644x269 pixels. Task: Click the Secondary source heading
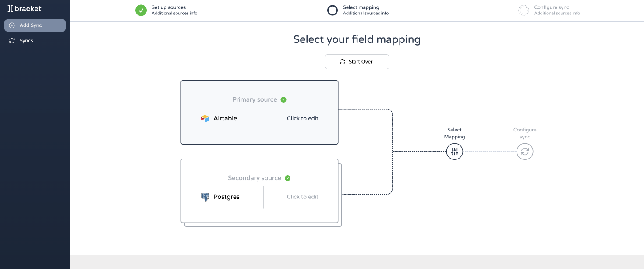[x=255, y=178]
